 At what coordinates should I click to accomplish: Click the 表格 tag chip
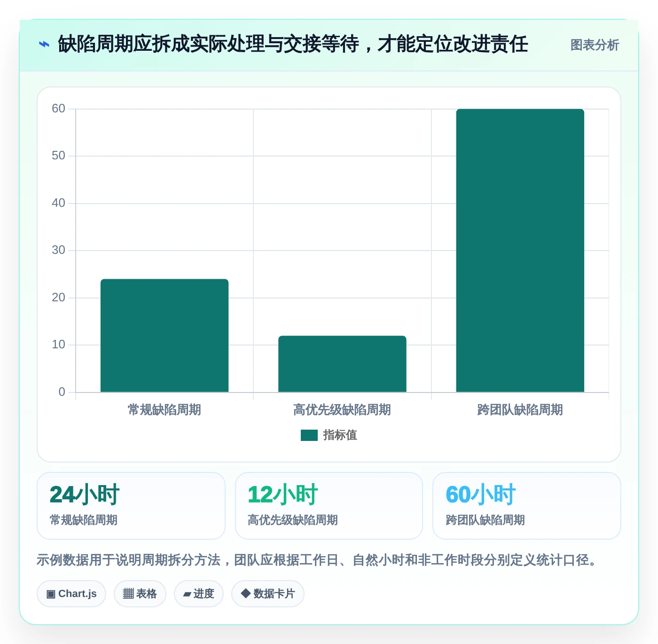coord(140,594)
